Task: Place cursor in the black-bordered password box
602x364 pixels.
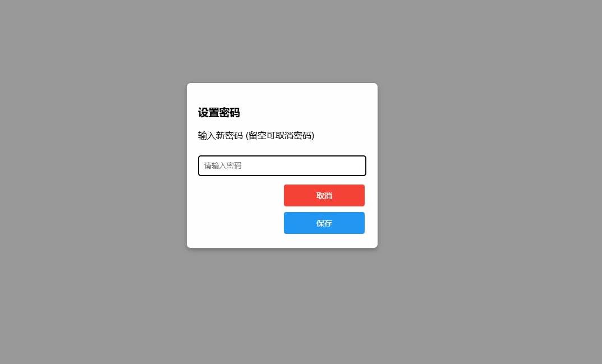Action: [282, 165]
